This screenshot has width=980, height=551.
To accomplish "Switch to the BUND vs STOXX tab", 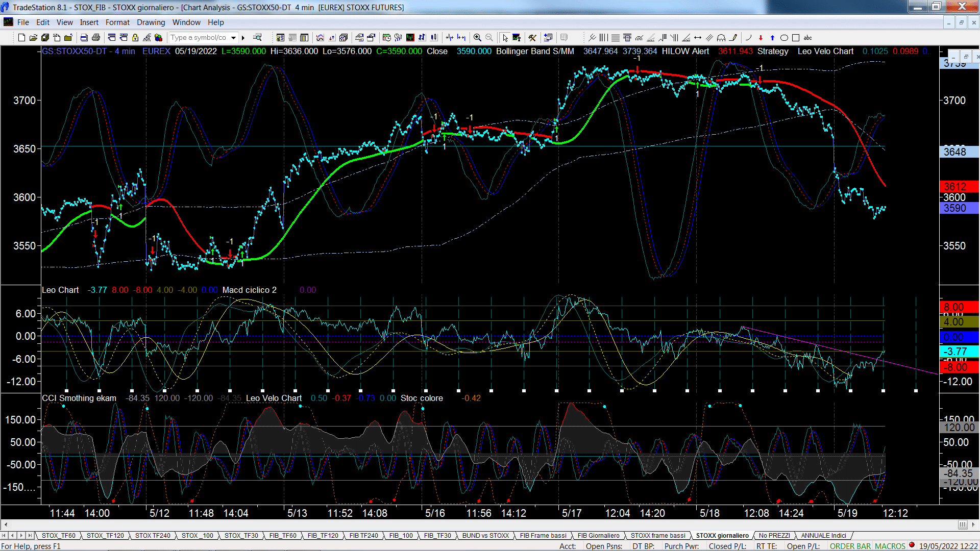I will 485,535.
